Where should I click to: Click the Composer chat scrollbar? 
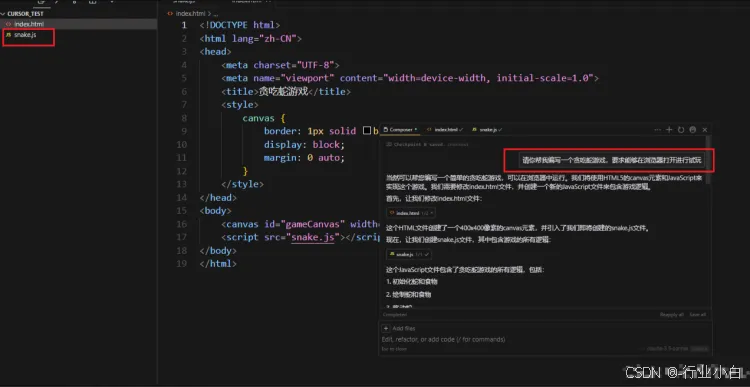click(709, 160)
